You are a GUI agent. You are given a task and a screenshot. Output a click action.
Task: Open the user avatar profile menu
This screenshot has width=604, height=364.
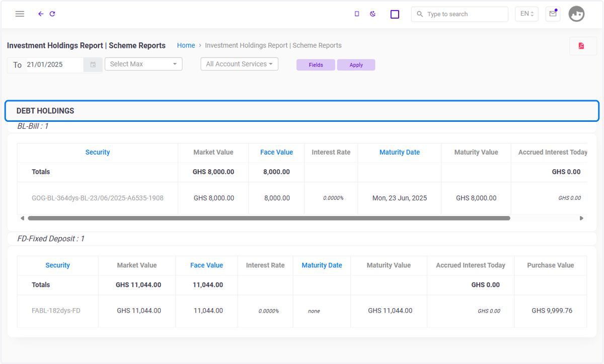pos(577,14)
